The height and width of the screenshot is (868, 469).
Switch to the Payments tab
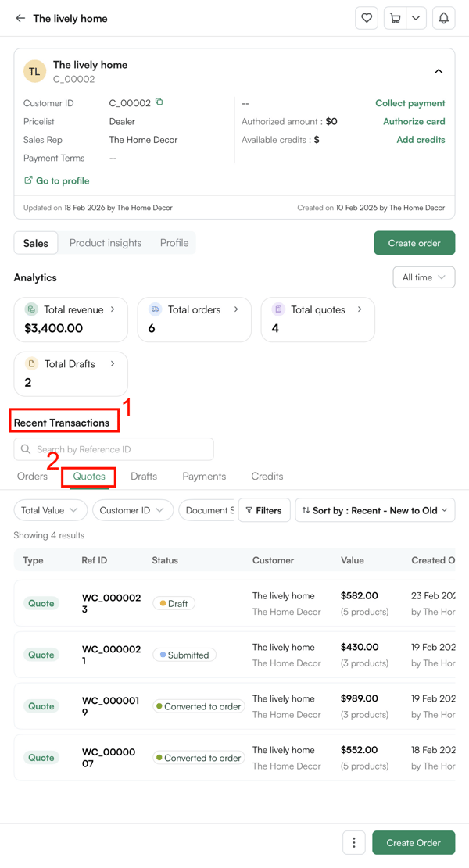pyautogui.click(x=204, y=476)
